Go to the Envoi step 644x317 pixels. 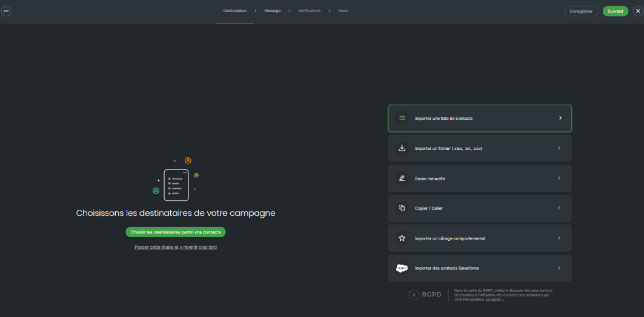[x=343, y=11]
